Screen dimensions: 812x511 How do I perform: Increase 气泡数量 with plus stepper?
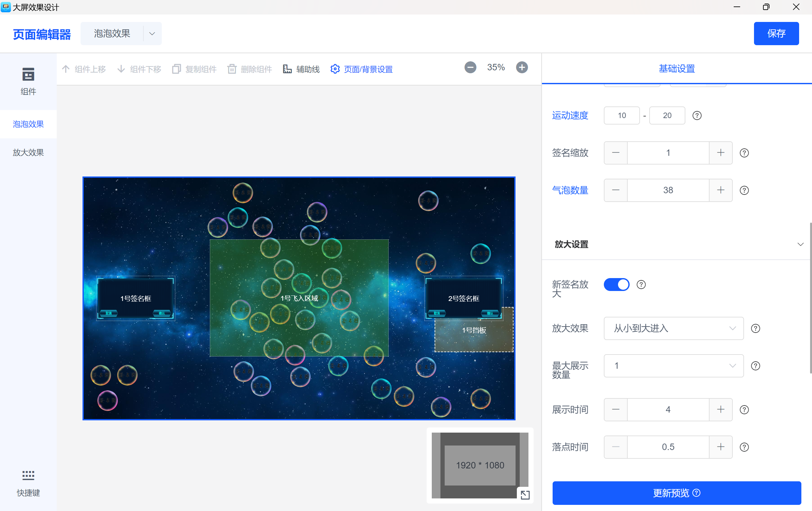720,190
